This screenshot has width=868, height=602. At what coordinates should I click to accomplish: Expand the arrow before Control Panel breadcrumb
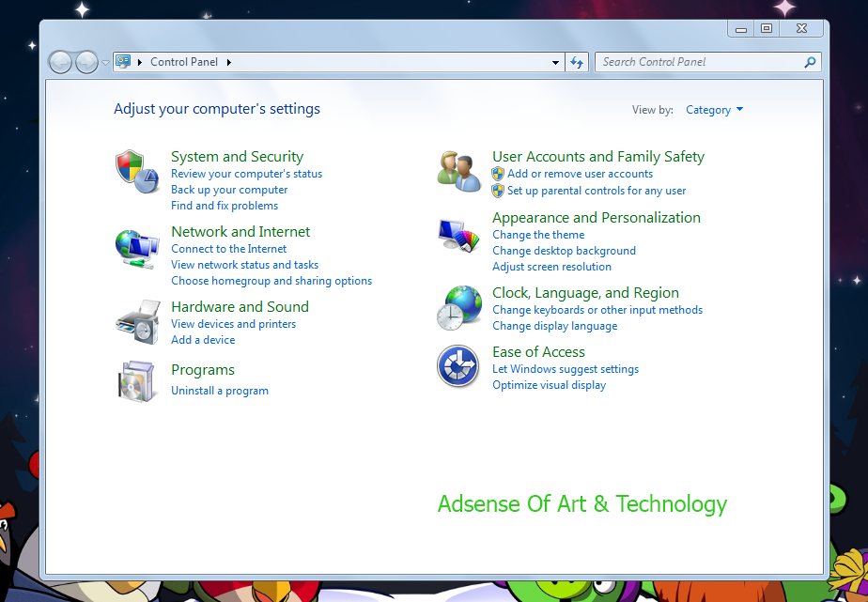139,62
